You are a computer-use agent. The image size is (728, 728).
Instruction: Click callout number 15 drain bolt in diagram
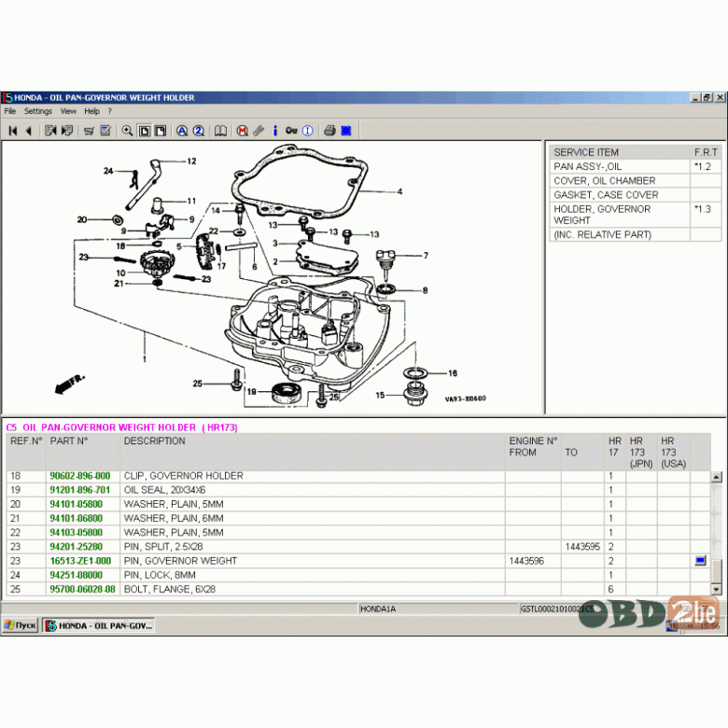(x=380, y=395)
